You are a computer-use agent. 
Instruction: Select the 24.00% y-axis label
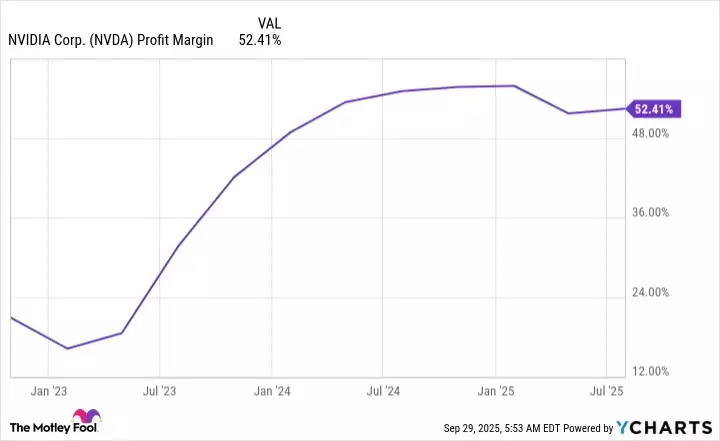point(659,292)
